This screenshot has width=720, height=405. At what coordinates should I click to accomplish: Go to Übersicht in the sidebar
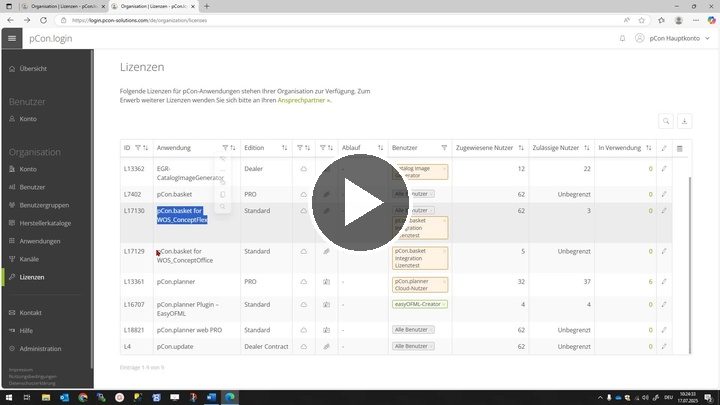33,69
